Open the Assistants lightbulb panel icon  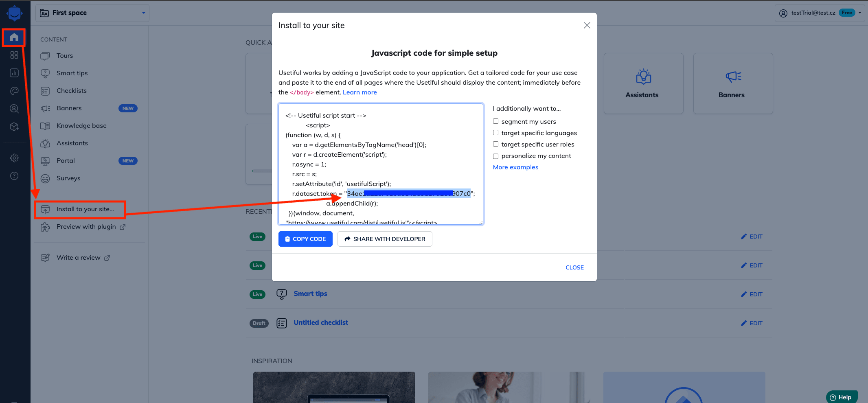pos(643,77)
